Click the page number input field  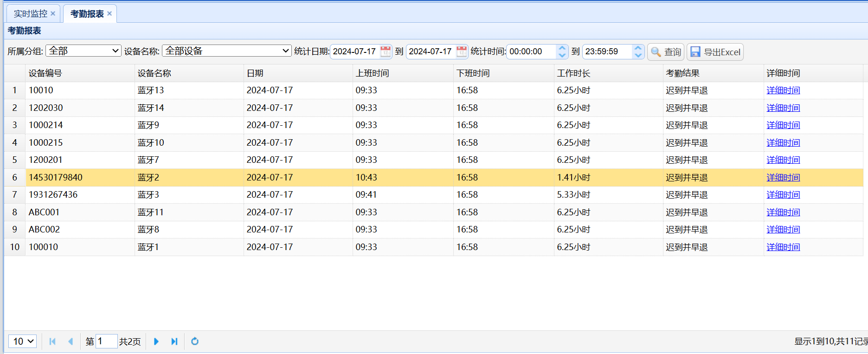[x=106, y=341]
